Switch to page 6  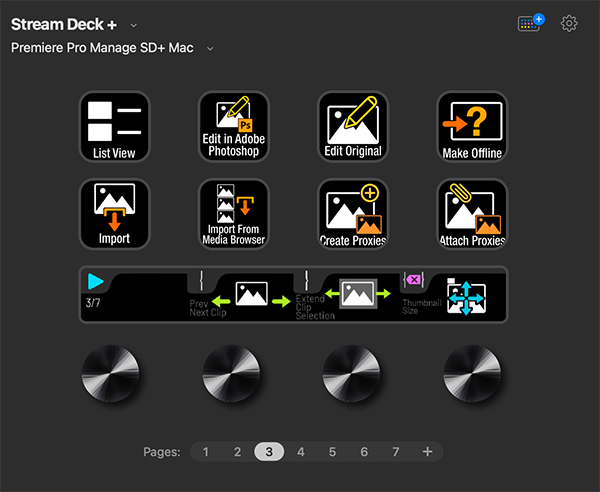tap(364, 452)
